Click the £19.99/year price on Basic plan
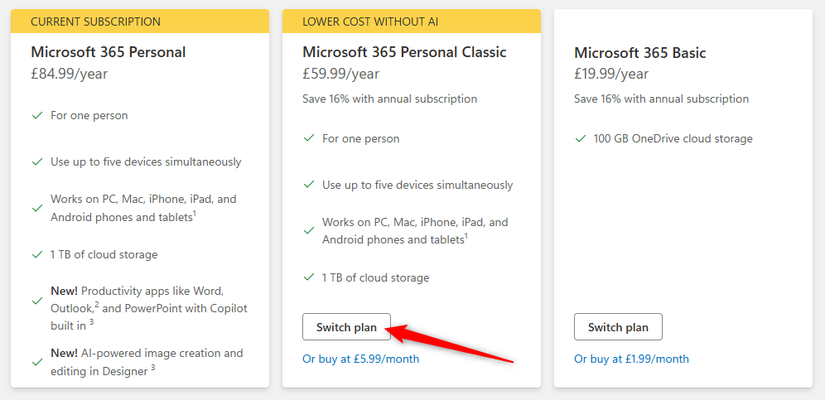The height and width of the screenshot is (400, 825). tap(612, 73)
